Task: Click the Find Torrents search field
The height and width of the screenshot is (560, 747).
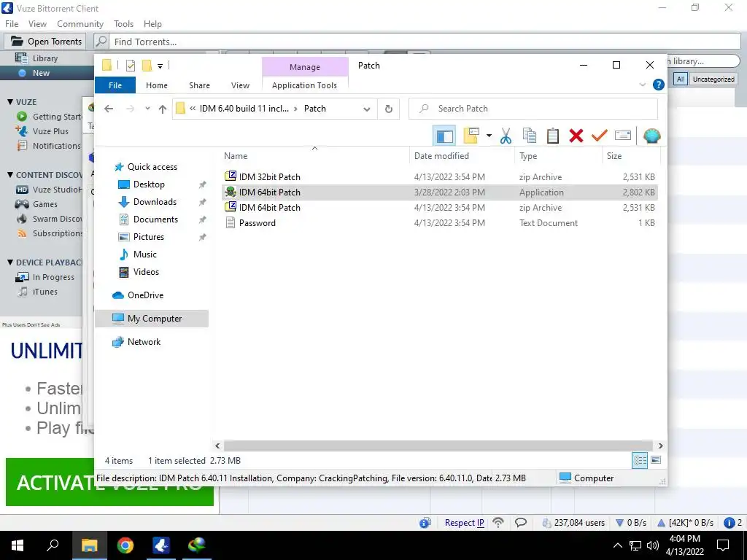Action: click(425, 42)
